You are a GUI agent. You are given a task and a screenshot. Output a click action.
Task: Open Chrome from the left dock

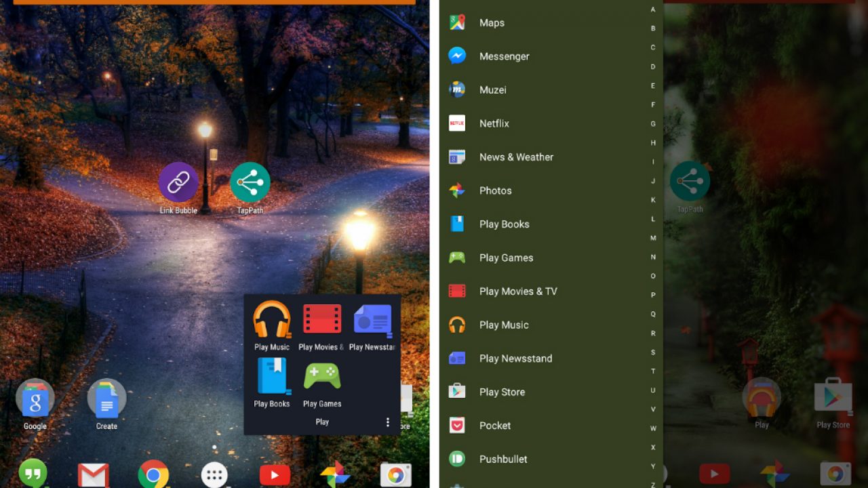(153, 474)
